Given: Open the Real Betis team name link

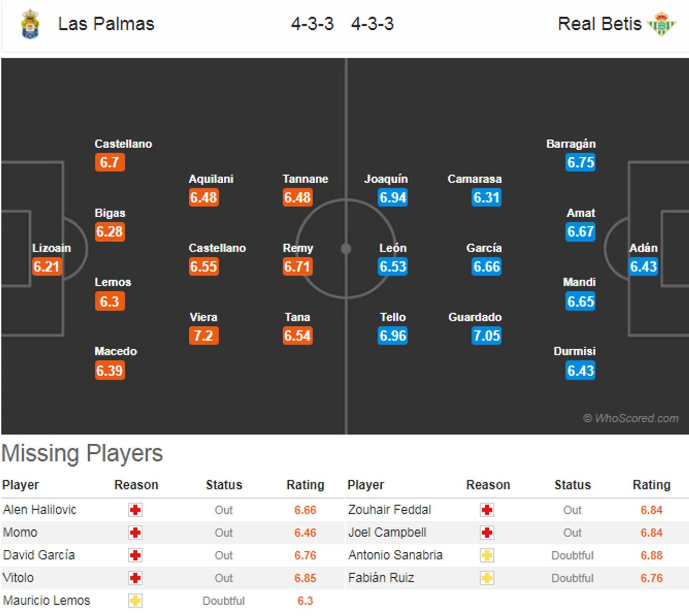Looking at the screenshot, I should point(599,24).
